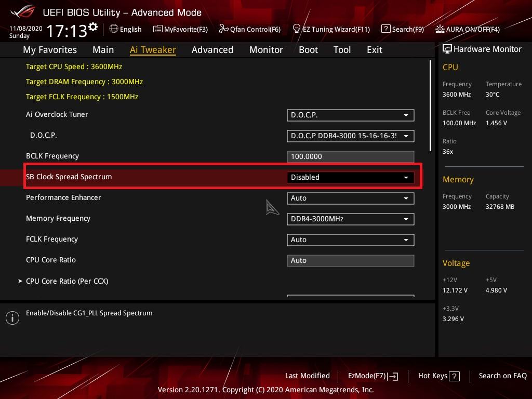Screen dimensions: 532x399
Task: Select the Ai Tweaker tab
Action: pos(153,50)
